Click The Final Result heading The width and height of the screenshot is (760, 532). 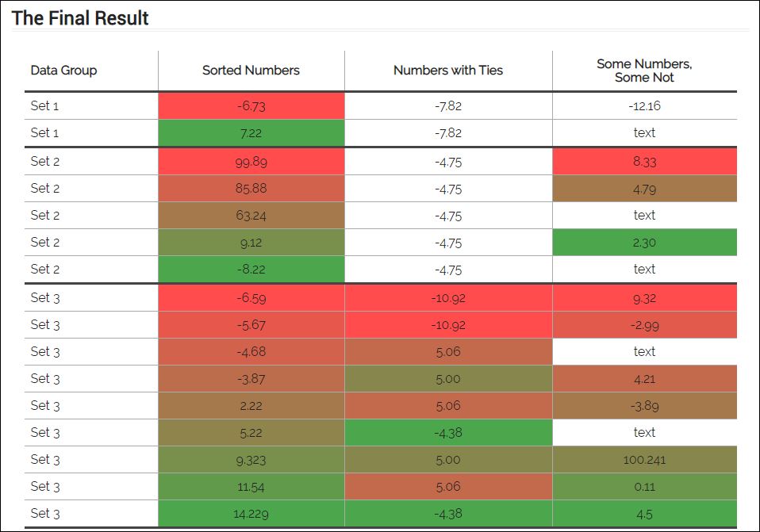(x=80, y=18)
